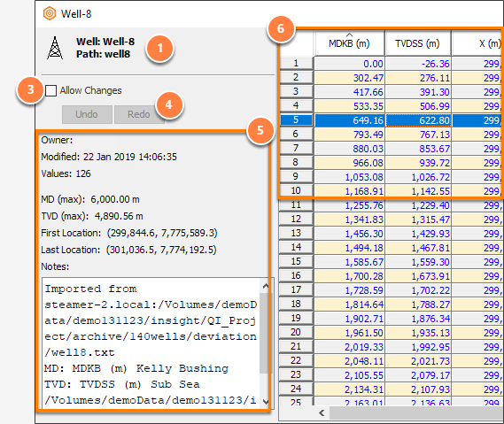Enable the Allow Changes checkbox
This screenshot has height=424, width=504.
50,90
